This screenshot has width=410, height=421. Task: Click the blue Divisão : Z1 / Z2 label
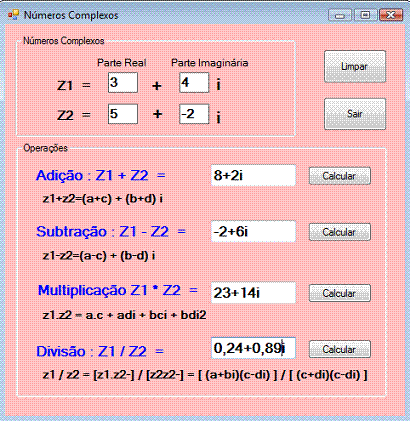click(100, 351)
